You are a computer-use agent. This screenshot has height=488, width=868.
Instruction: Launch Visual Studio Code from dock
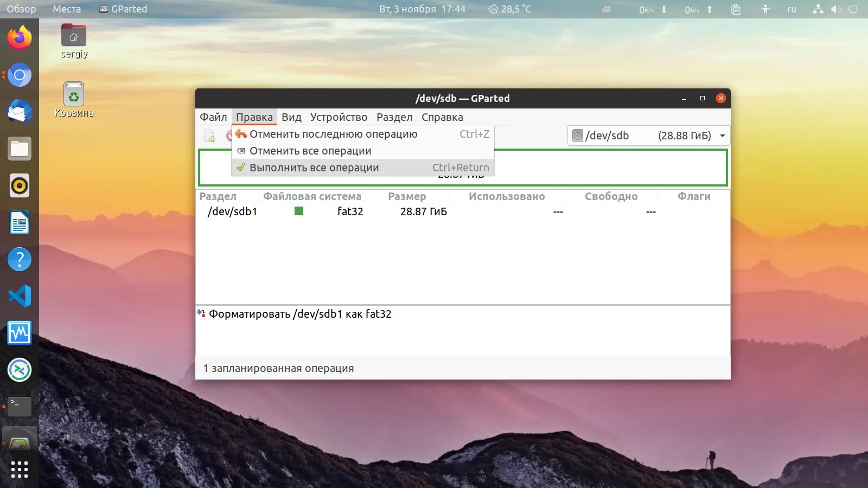tap(20, 296)
